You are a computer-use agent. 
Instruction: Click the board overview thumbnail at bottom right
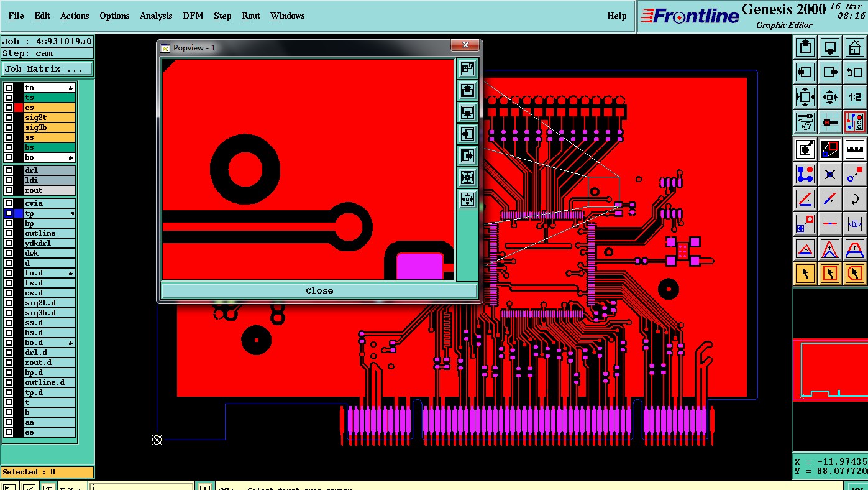click(830, 370)
